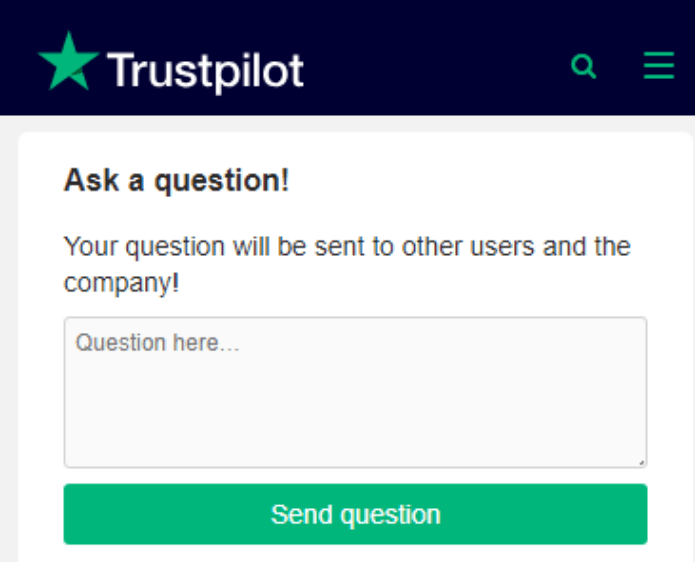Click the word "question" in the heading
Viewport: 695px width, 562px height.
[x=215, y=181]
